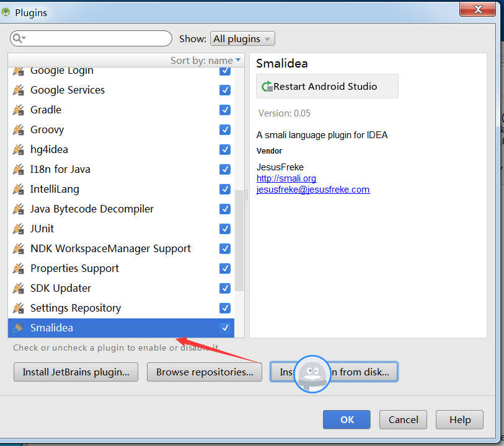Toggle the SDK Updater checkbox
This screenshot has width=504, height=446.
[225, 288]
